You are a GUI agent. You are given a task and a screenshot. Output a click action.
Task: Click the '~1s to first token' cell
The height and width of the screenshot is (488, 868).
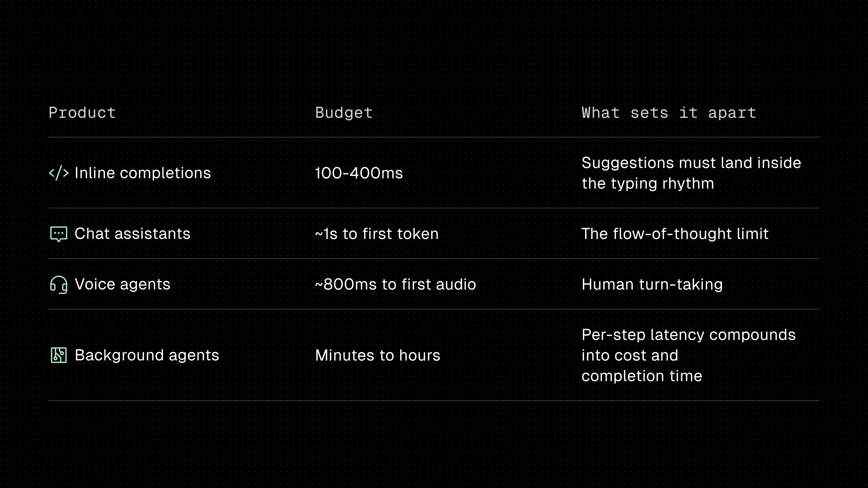[x=377, y=234]
